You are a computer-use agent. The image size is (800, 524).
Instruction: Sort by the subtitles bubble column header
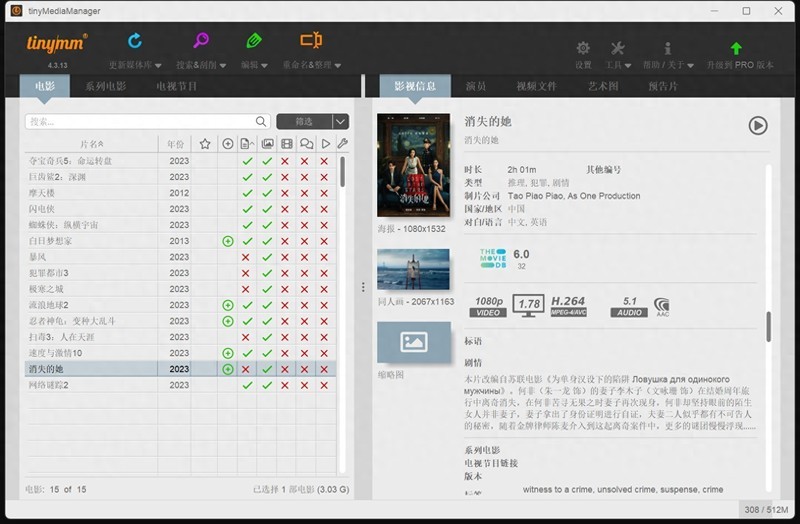[306, 144]
